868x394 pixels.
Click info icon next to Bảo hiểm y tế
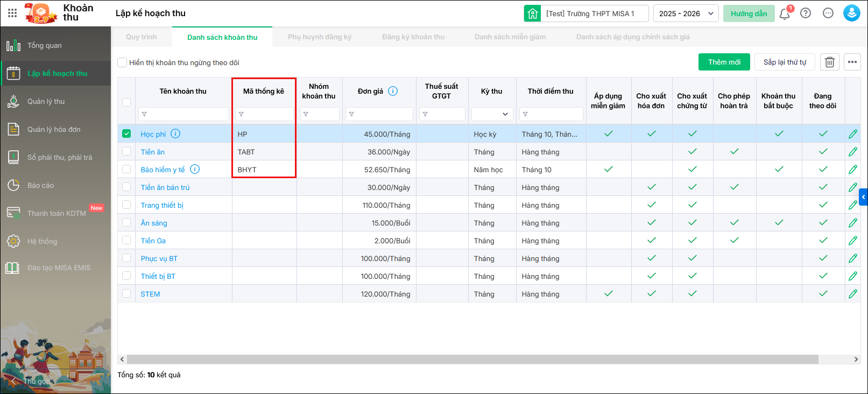pyautogui.click(x=195, y=170)
